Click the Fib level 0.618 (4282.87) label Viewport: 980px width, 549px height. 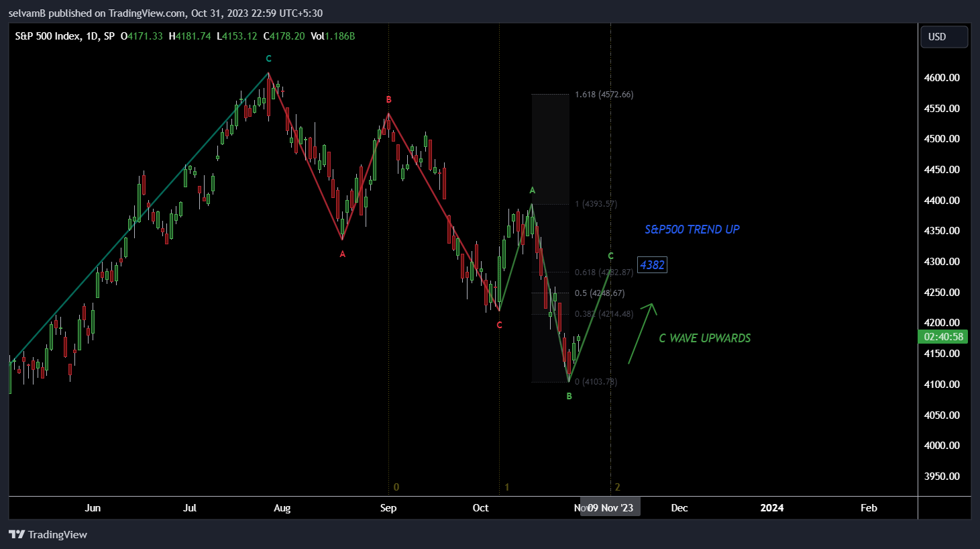click(604, 272)
